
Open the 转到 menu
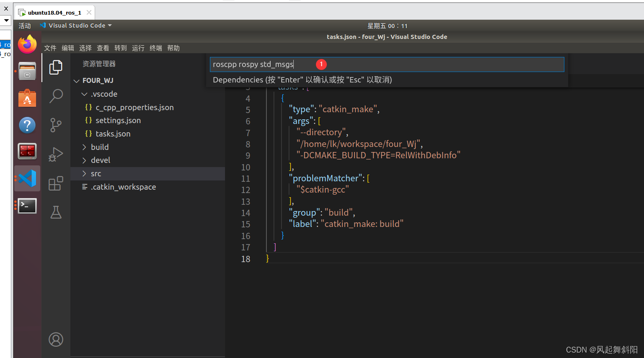coord(121,48)
